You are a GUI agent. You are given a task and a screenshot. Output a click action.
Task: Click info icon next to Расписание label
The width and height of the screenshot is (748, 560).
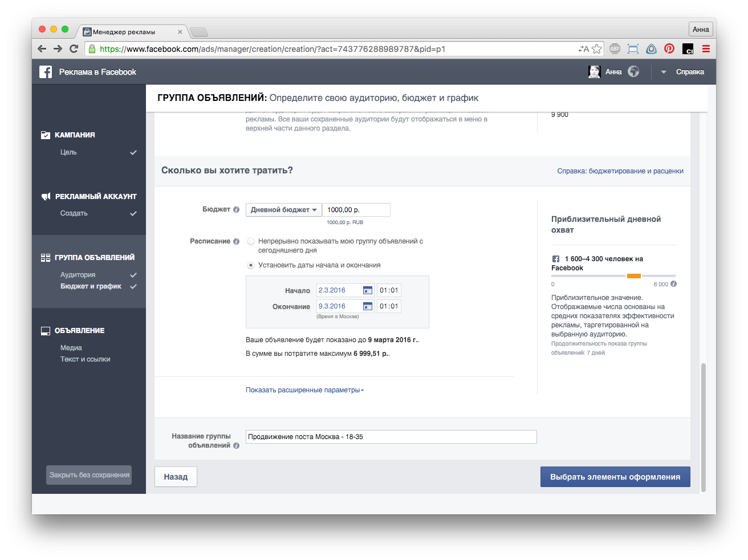pyautogui.click(x=236, y=242)
